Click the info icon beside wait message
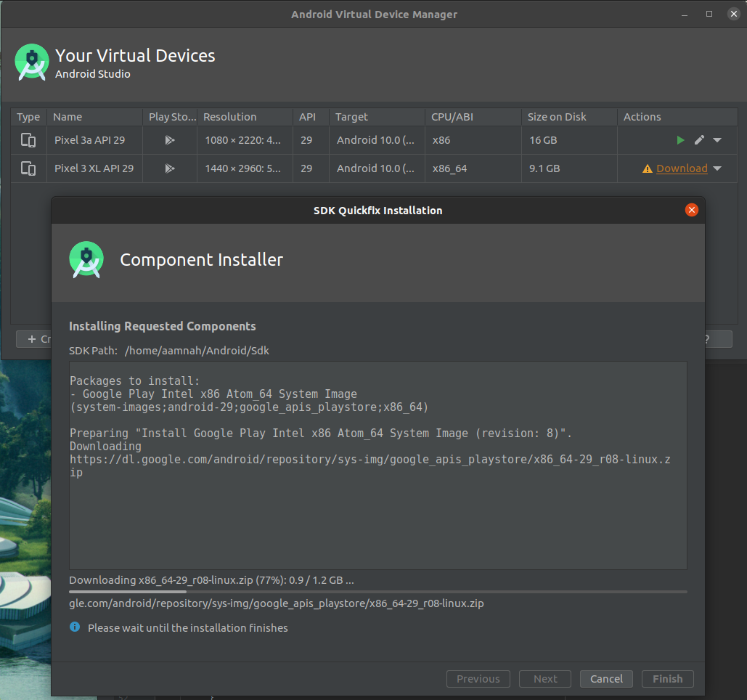 coord(75,627)
